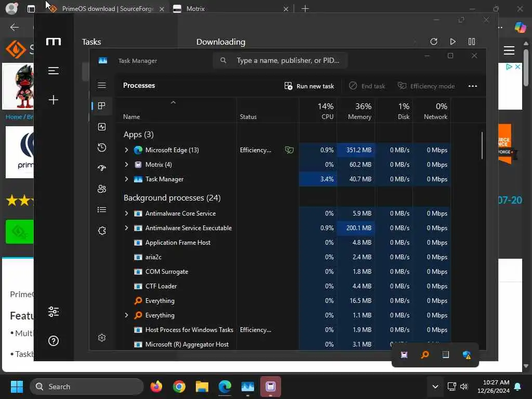This screenshot has height=399, width=532.
Task: Select Processes page icon in Task Manager sidebar
Action: (101, 106)
